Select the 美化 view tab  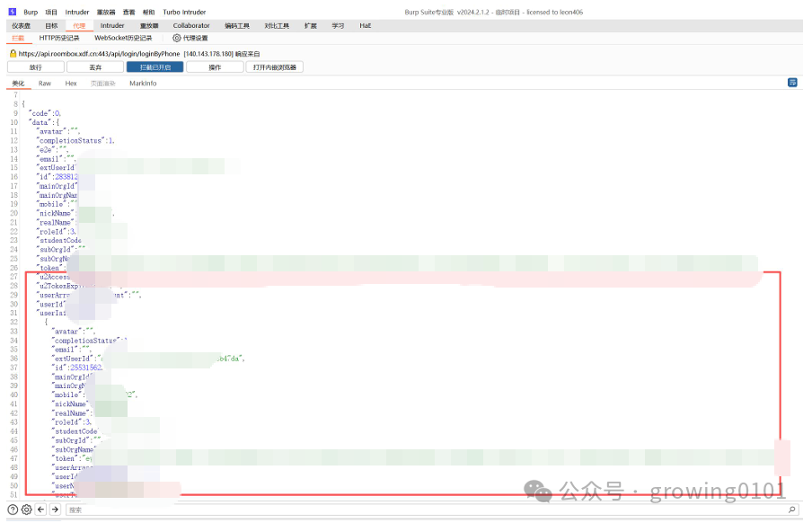coord(18,83)
